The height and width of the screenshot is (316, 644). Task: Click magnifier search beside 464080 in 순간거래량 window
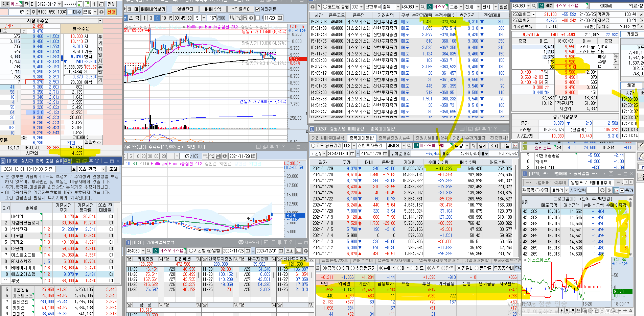[423, 7]
